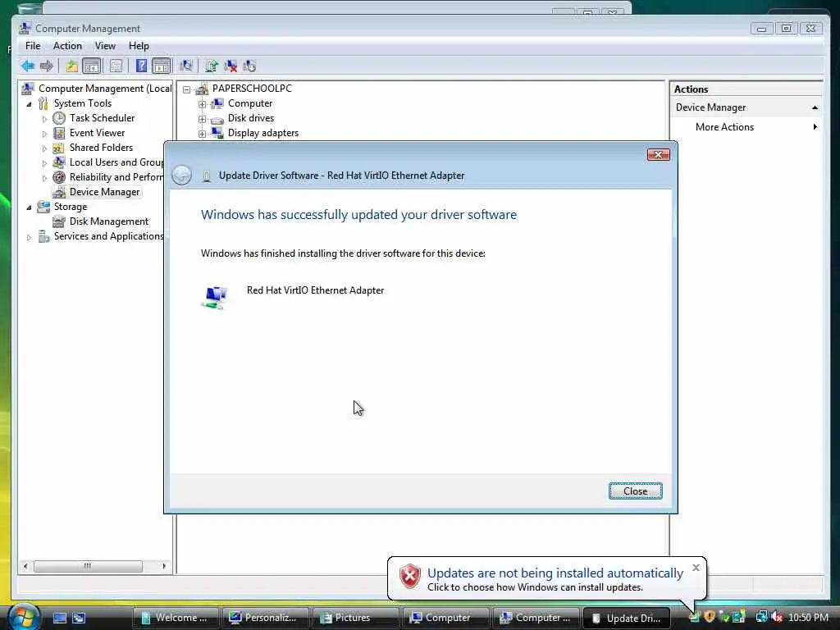Select Display adapters device category label
840x630 pixels.
click(x=263, y=133)
